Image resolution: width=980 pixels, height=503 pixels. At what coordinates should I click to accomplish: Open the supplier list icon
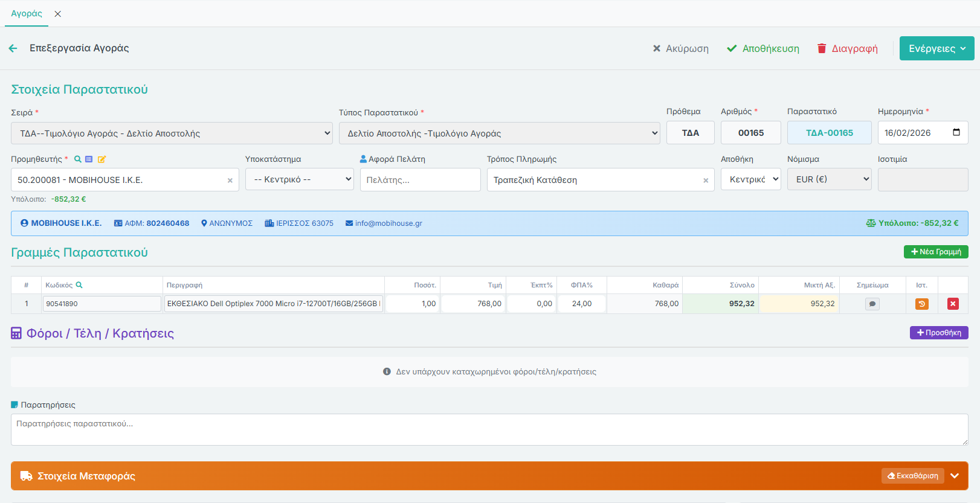(x=89, y=159)
